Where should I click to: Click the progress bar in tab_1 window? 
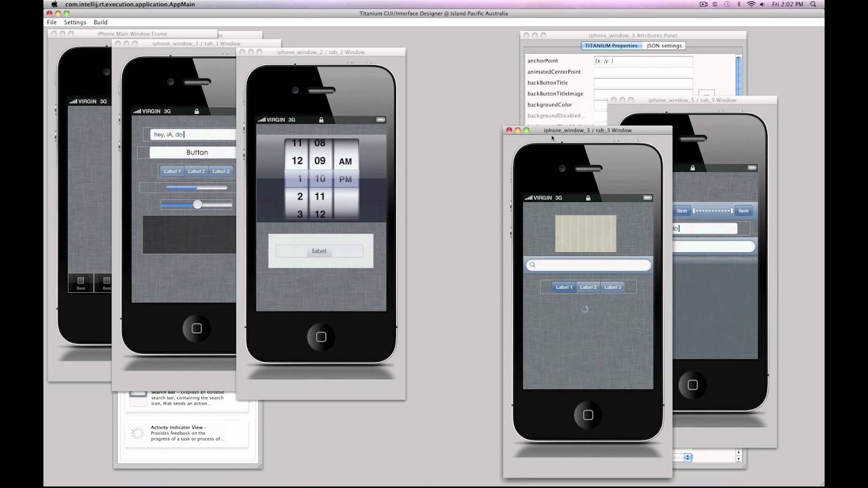[197, 188]
